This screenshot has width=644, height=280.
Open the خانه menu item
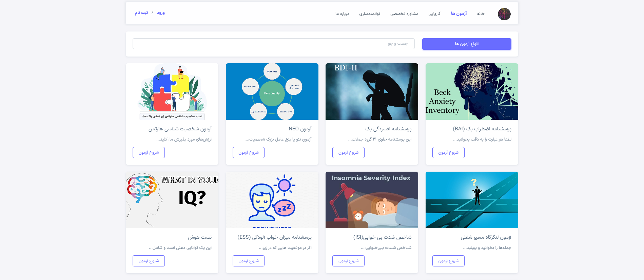(481, 14)
